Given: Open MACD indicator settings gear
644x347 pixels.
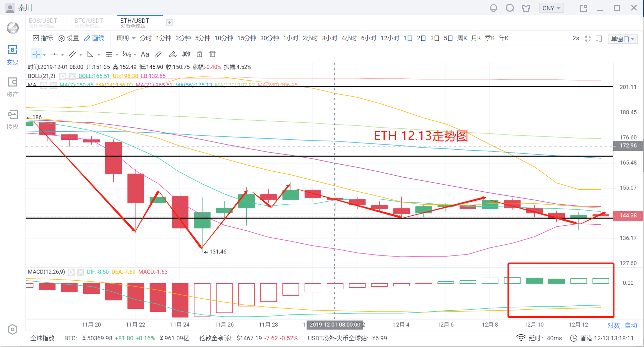Looking at the screenshot, I should pos(71,272).
